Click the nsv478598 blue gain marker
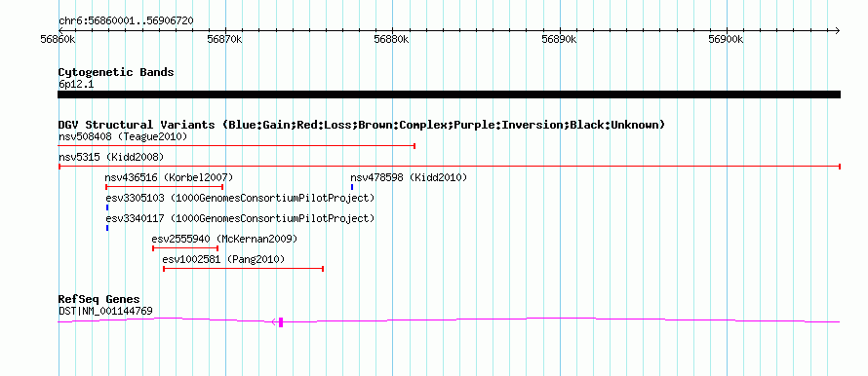 (x=352, y=187)
